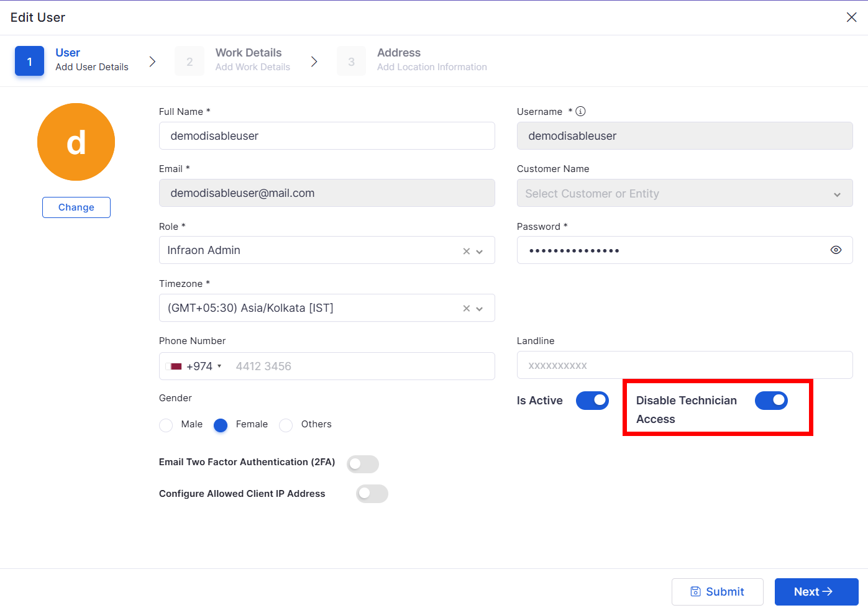Click the step 3 number icon

(352, 61)
